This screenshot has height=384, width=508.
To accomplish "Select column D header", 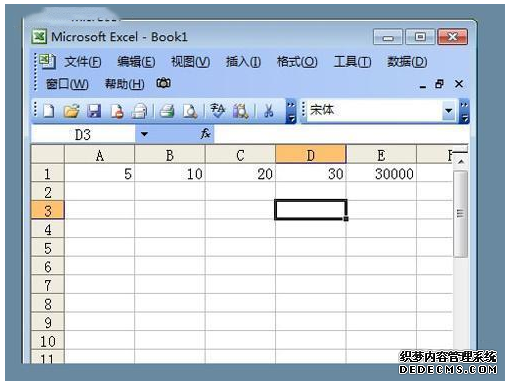I will point(311,155).
